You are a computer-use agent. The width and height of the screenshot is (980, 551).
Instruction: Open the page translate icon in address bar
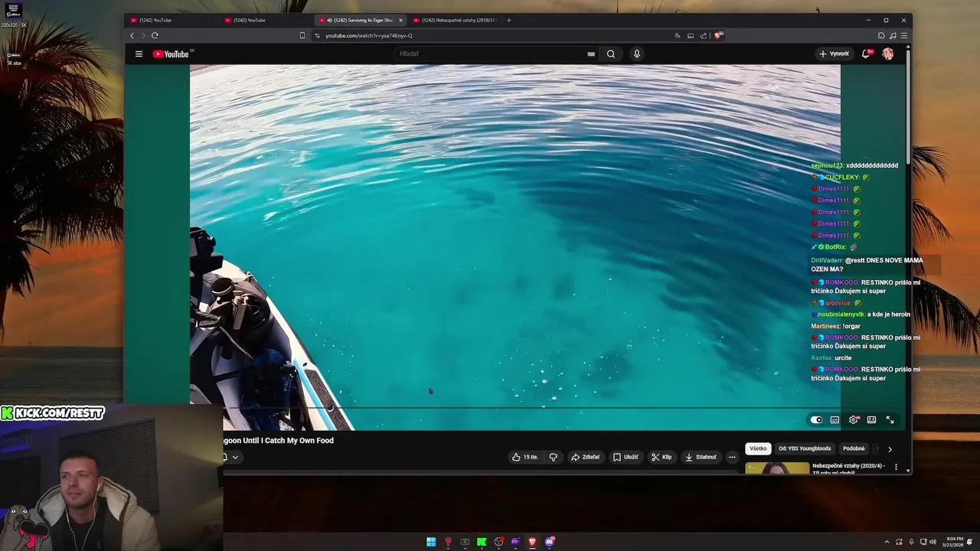point(678,35)
